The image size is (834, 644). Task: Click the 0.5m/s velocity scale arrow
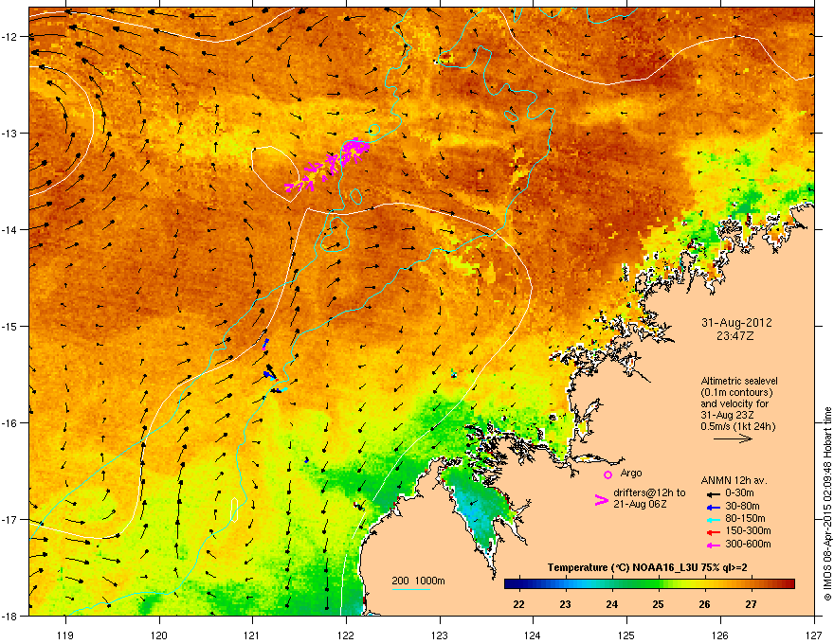coord(733,438)
